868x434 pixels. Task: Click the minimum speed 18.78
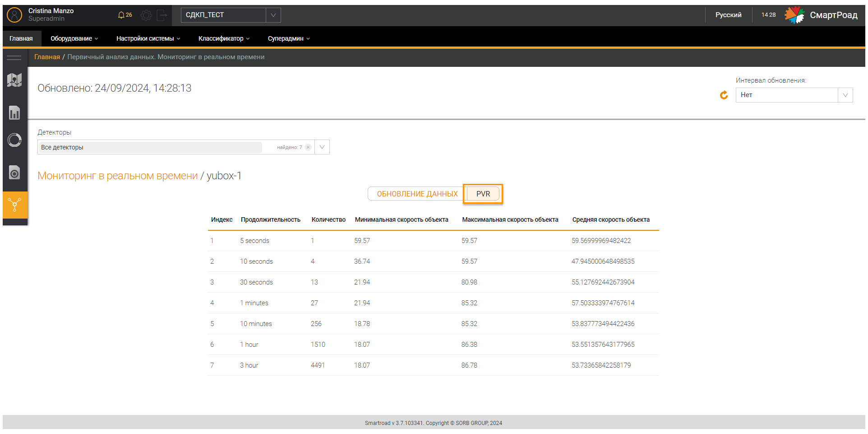pyautogui.click(x=362, y=324)
